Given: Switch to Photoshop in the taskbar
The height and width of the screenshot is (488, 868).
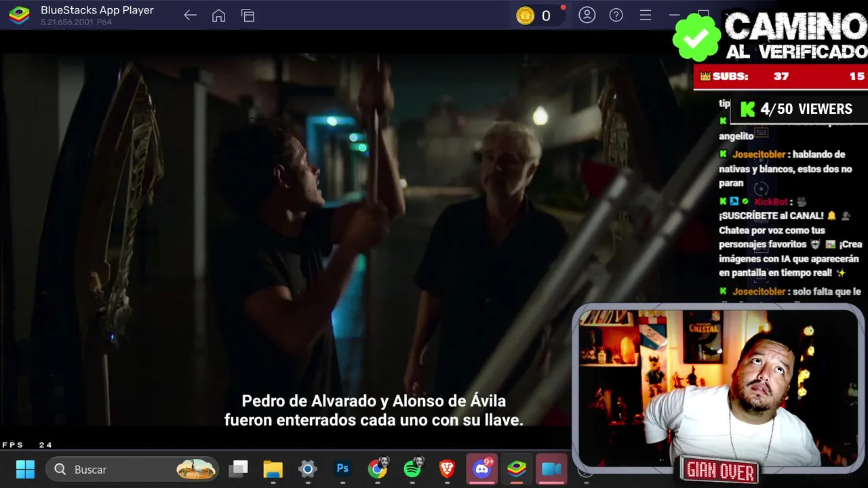Looking at the screenshot, I should [x=342, y=469].
